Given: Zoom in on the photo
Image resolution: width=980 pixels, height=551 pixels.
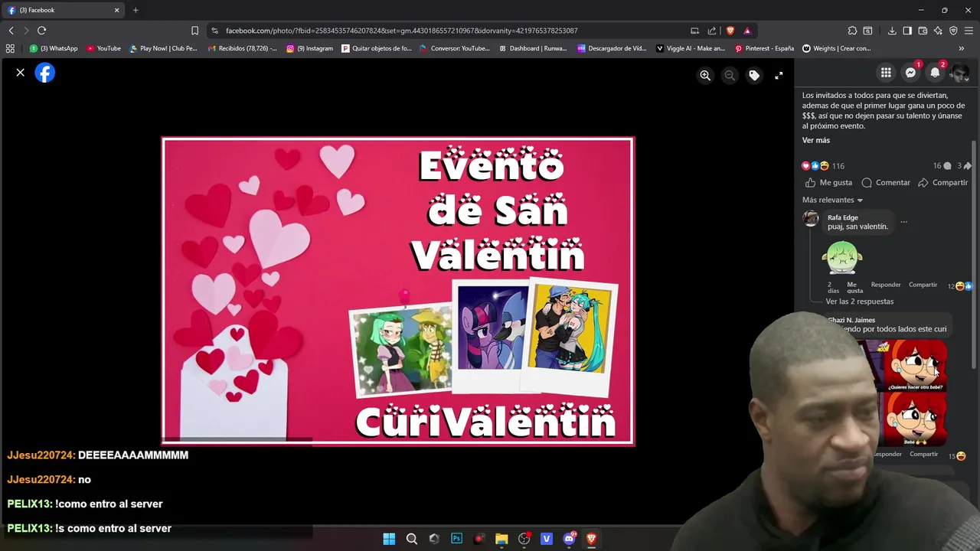Looking at the screenshot, I should [705, 75].
